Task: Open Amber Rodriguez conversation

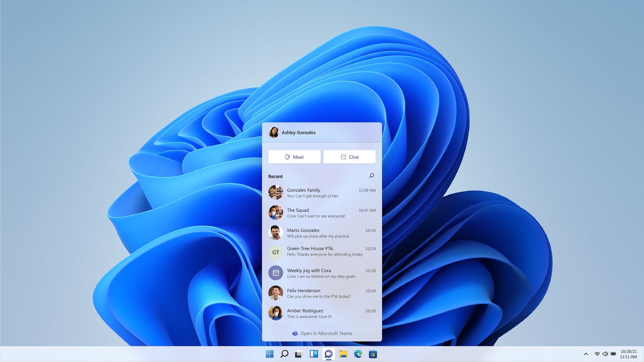Action: (322, 313)
